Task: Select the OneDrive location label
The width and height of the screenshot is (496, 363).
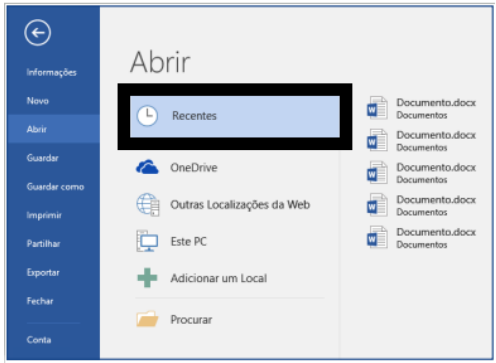Action: 194,167
